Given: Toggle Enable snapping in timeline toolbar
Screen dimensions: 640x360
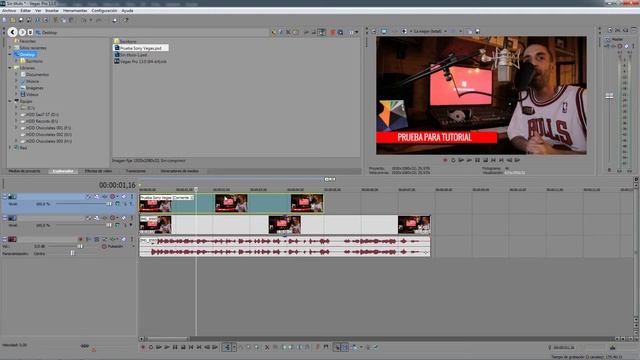Looking at the screenshot, I should tap(337, 347).
